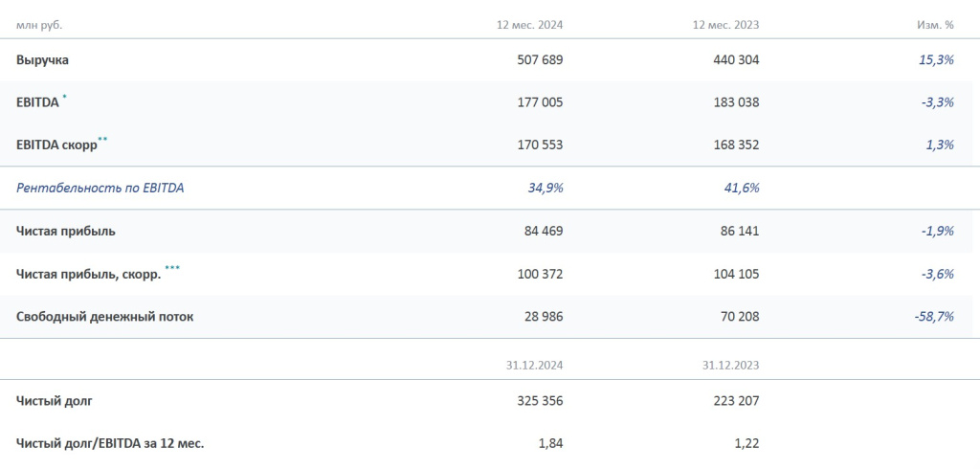Click the Свободный денежный поток row label
The width and height of the screenshot is (980, 469).
[104, 316]
